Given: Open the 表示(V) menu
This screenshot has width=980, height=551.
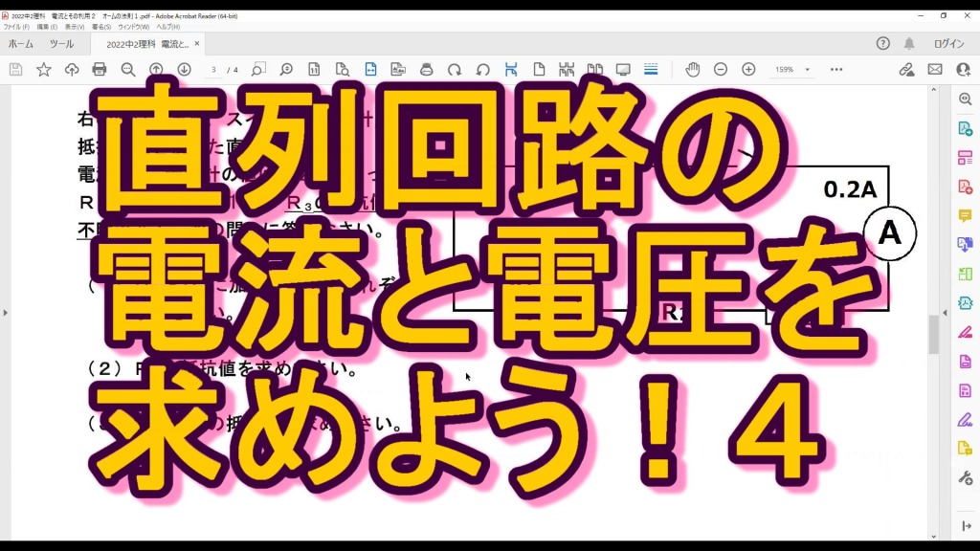Looking at the screenshot, I should click(74, 27).
